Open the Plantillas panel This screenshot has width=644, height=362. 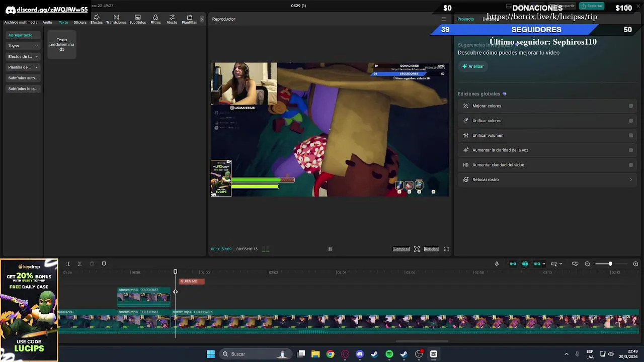189,20
